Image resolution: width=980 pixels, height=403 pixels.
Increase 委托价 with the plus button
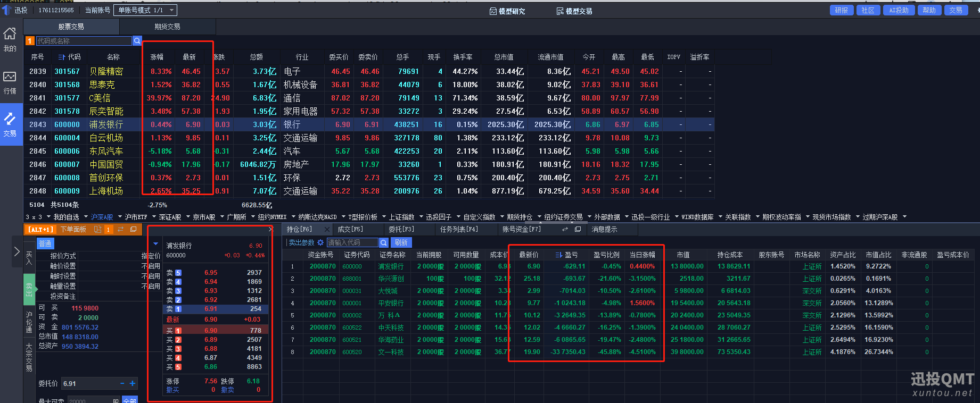133,383
